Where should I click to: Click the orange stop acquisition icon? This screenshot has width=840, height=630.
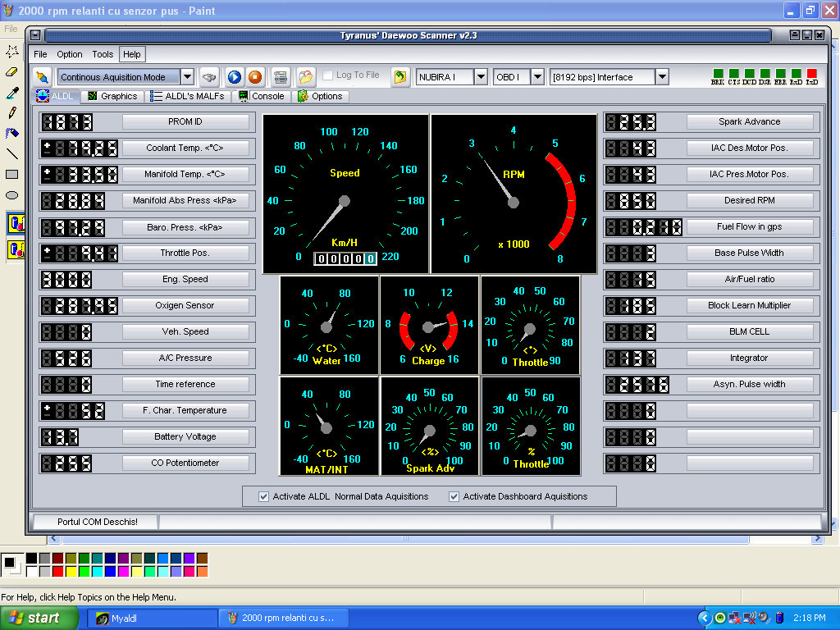(x=255, y=77)
